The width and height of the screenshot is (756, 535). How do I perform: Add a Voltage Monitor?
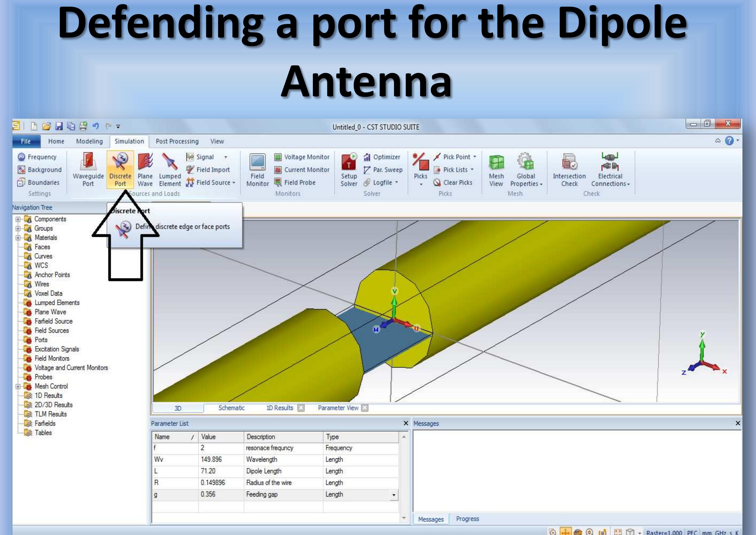pos(302,157)
